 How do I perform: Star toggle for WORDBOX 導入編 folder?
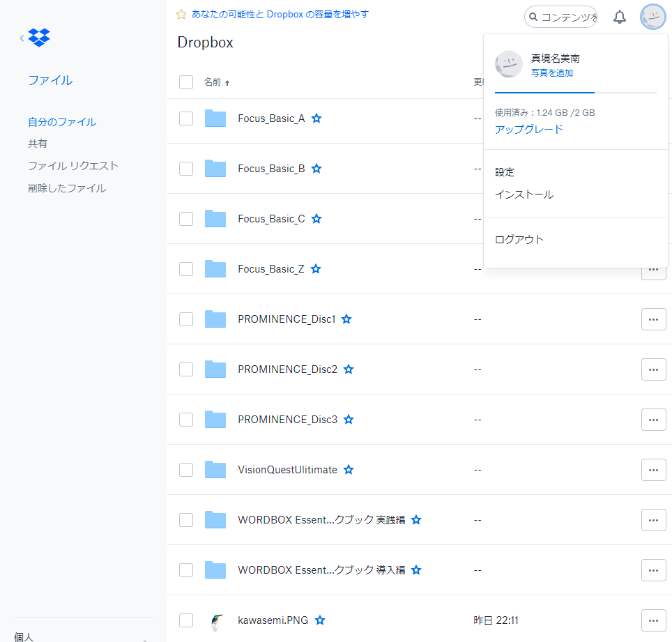pos(416,570)
